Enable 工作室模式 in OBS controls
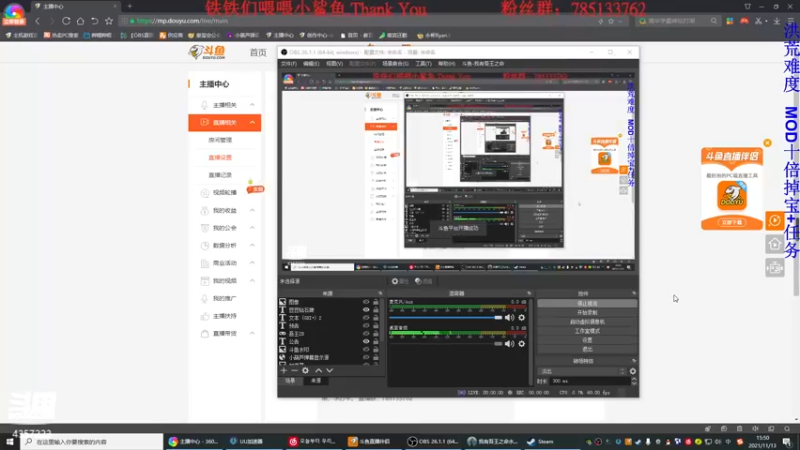 point(587,331)
